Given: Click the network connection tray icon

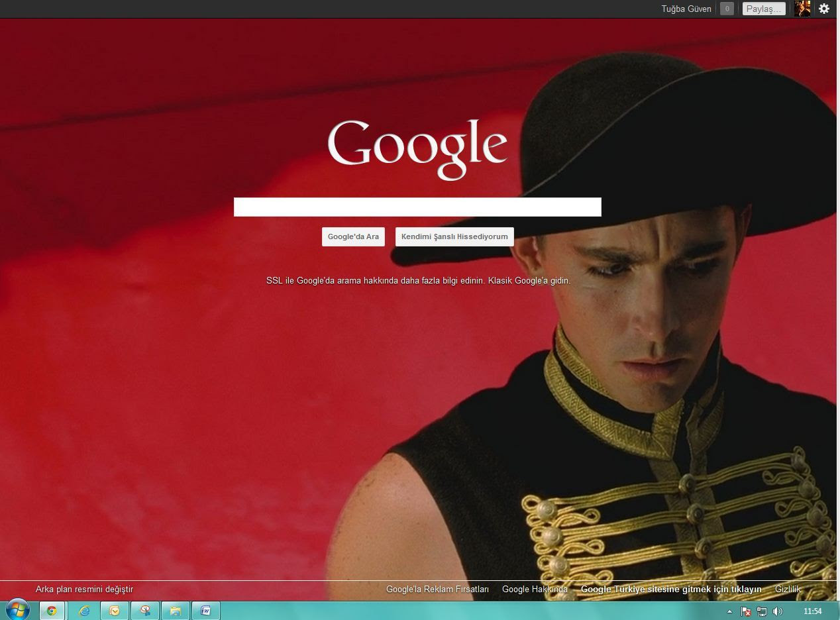Looking at the screenshot, I should click(x=761, y=611).
